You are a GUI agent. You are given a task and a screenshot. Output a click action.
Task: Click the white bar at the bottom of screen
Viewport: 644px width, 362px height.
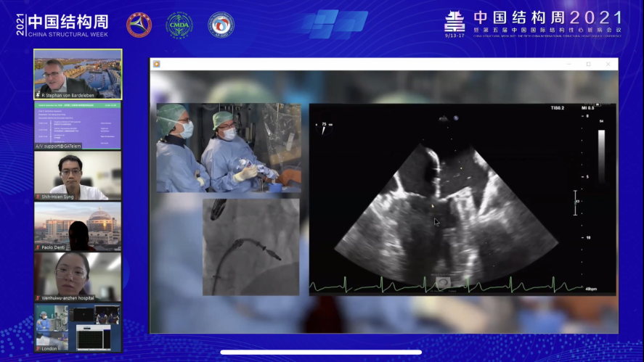(321, 352)
